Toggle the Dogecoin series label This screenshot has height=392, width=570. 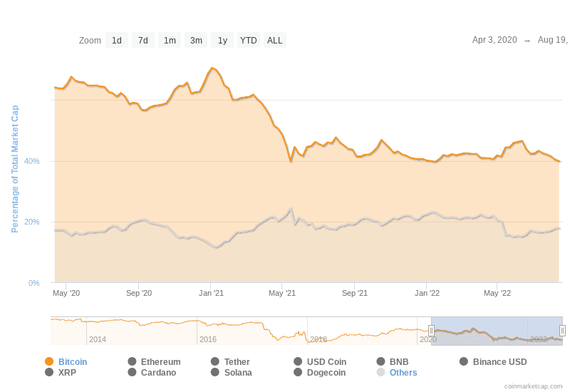tap(326, 372)
